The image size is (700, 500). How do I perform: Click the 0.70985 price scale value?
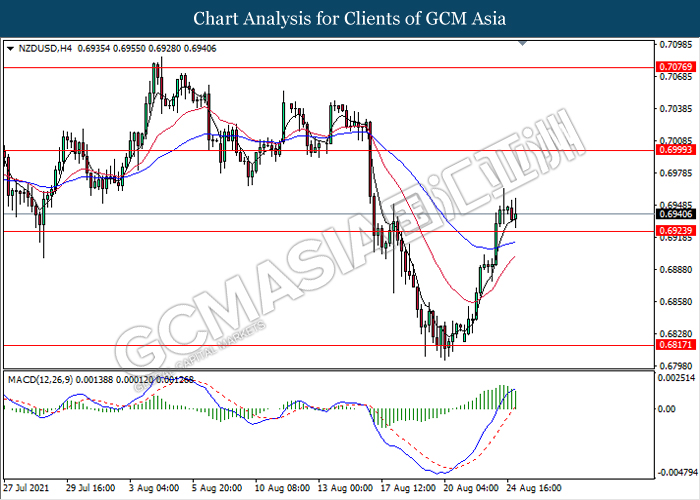point(676,45)
